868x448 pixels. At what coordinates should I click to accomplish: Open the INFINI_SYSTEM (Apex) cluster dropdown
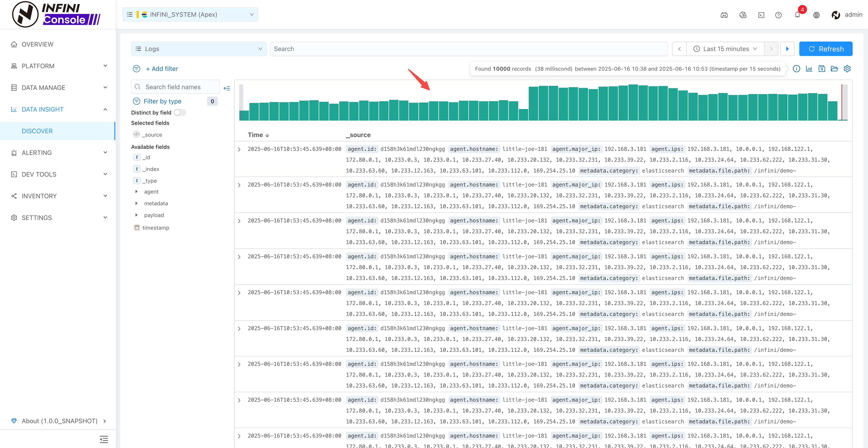190,14
